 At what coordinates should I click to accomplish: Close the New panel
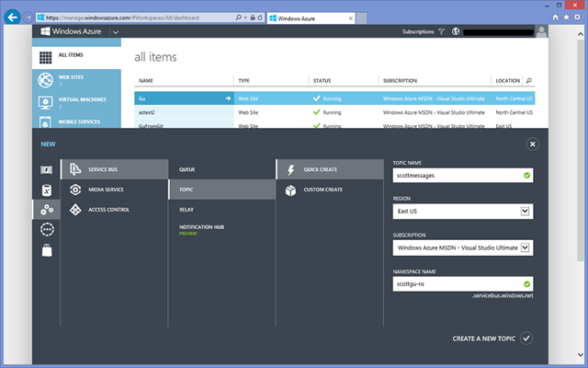532,144
